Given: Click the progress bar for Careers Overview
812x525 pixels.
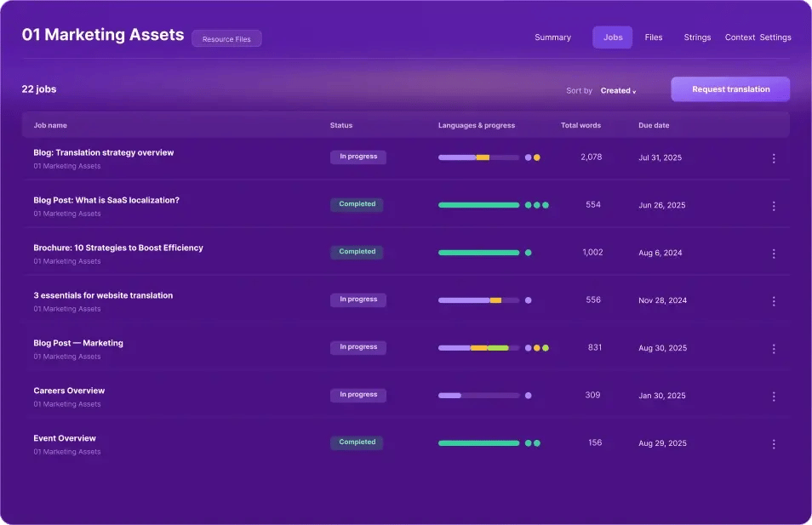Looking at the screenshot, I should (478, 396).
